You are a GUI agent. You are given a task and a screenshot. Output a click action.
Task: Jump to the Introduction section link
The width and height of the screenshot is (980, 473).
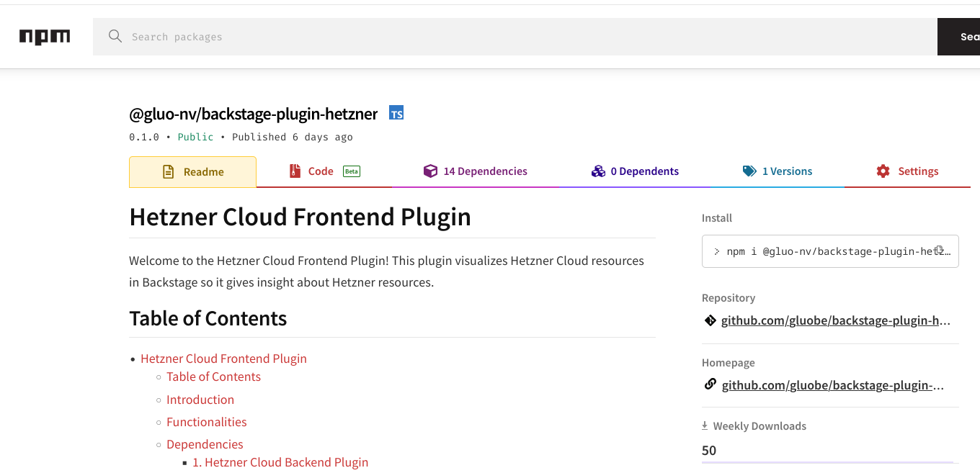coord(200,400)
